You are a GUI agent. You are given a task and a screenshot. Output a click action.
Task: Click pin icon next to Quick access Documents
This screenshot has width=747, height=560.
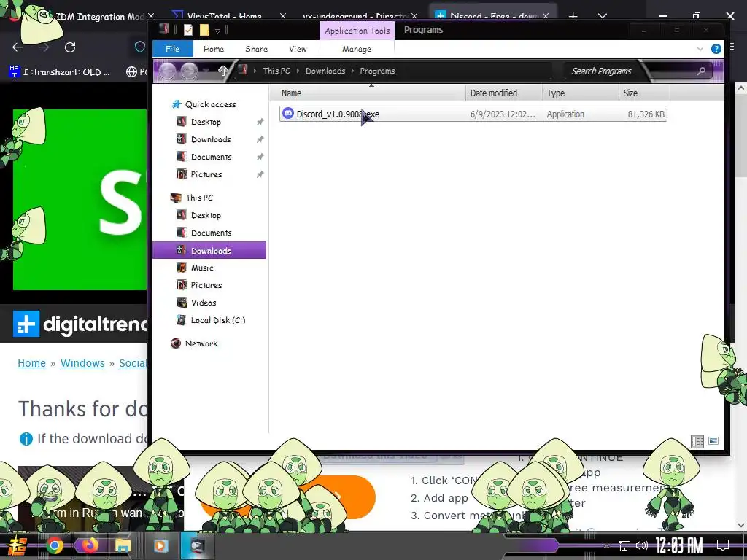tap(260, 157)
